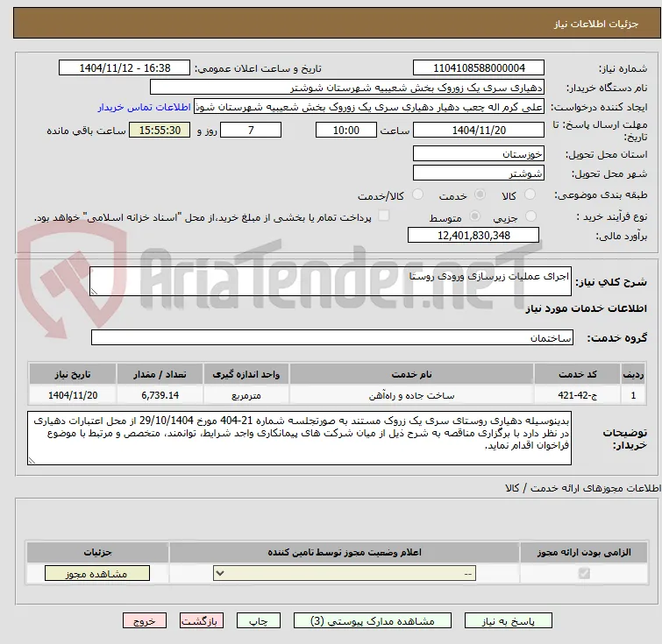Click the جزئیات column header
662x644 pixels.
[x=97, y=552]
